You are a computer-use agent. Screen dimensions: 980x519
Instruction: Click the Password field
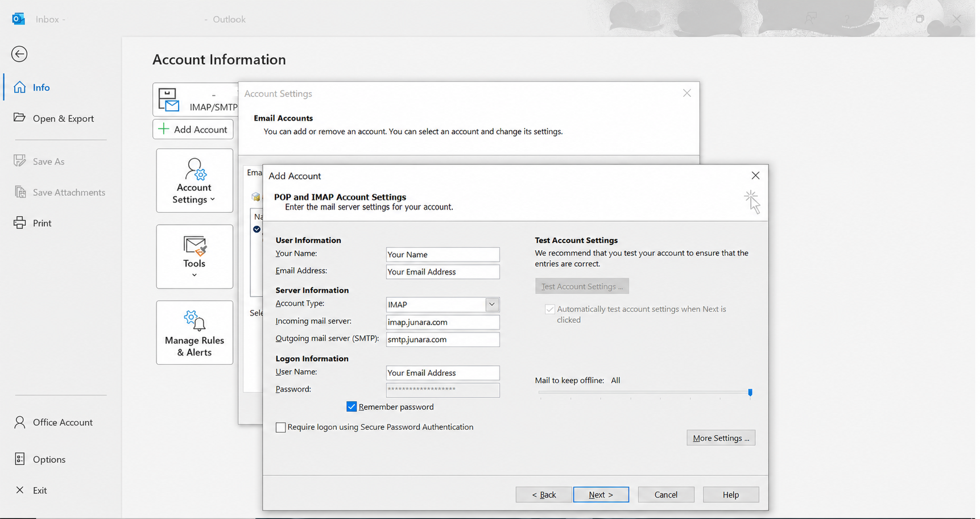coord(443,390)
